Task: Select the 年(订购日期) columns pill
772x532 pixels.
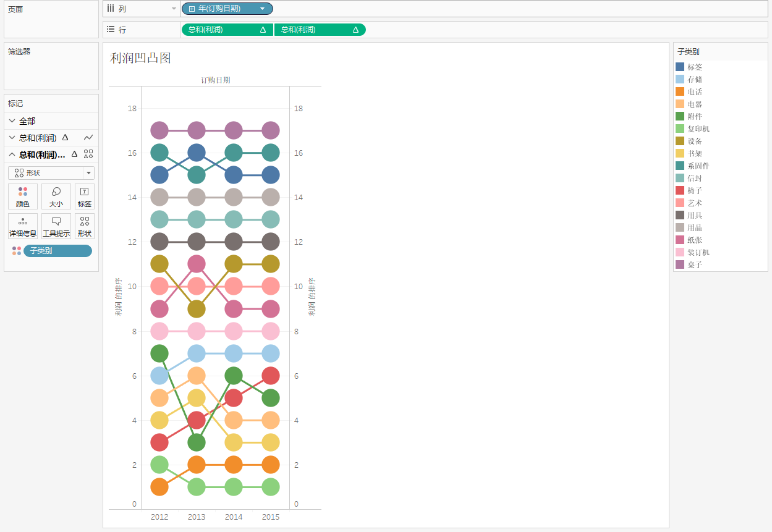Action: pos(227,9)
